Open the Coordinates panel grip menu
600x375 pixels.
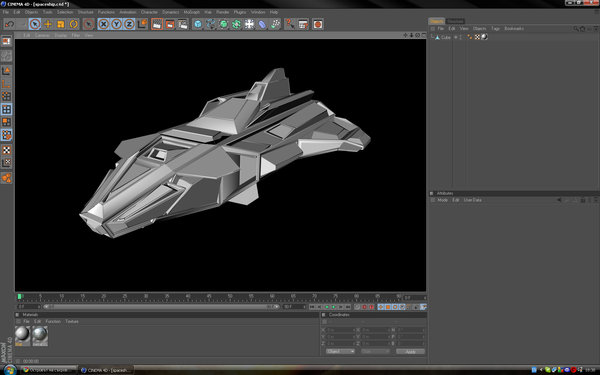click(x=323, y=315)
